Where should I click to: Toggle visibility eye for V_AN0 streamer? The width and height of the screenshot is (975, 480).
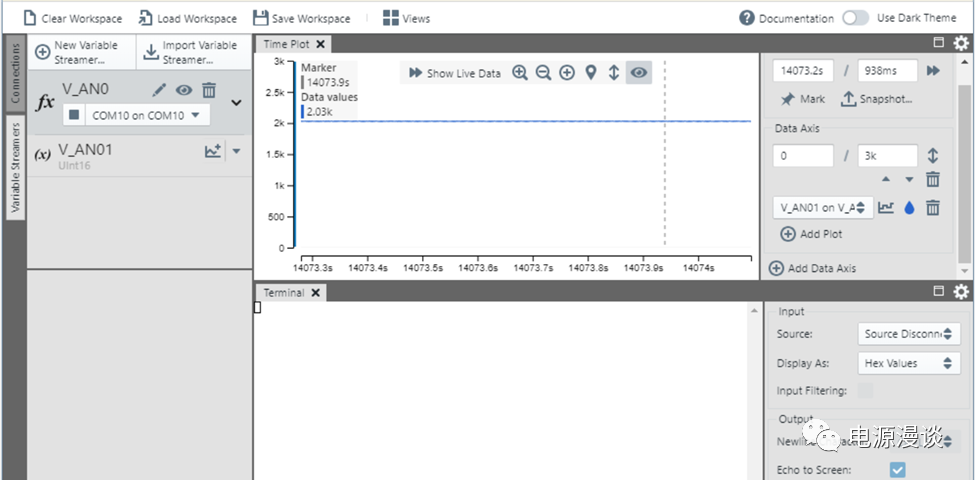pos(184,90)
